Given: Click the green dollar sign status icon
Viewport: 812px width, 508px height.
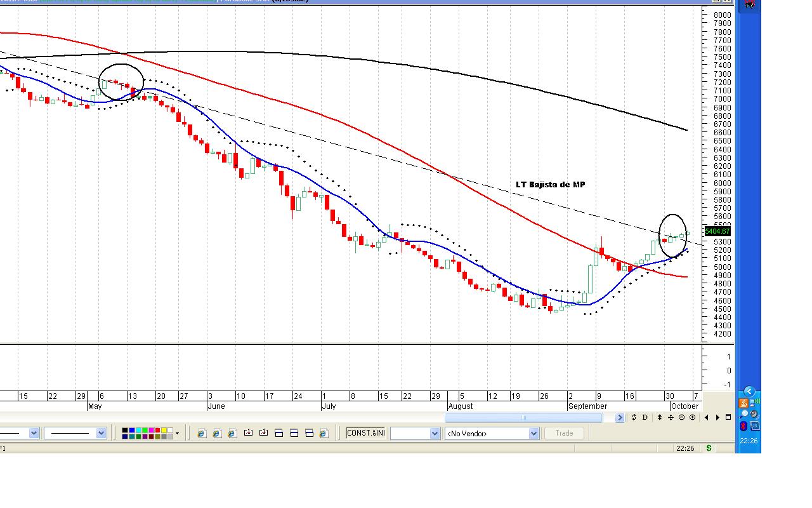Looking at the screenshot, I should coord(709,448).
